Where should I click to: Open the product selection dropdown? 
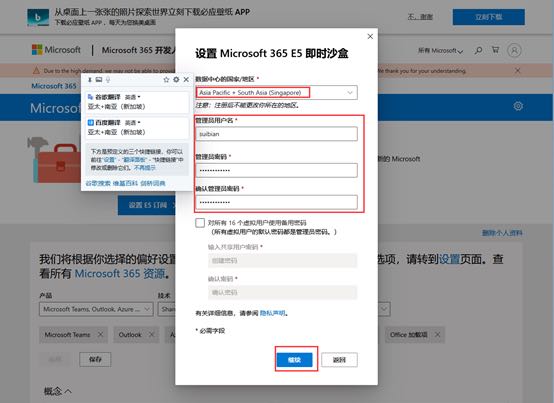click(x=96, y=309)
